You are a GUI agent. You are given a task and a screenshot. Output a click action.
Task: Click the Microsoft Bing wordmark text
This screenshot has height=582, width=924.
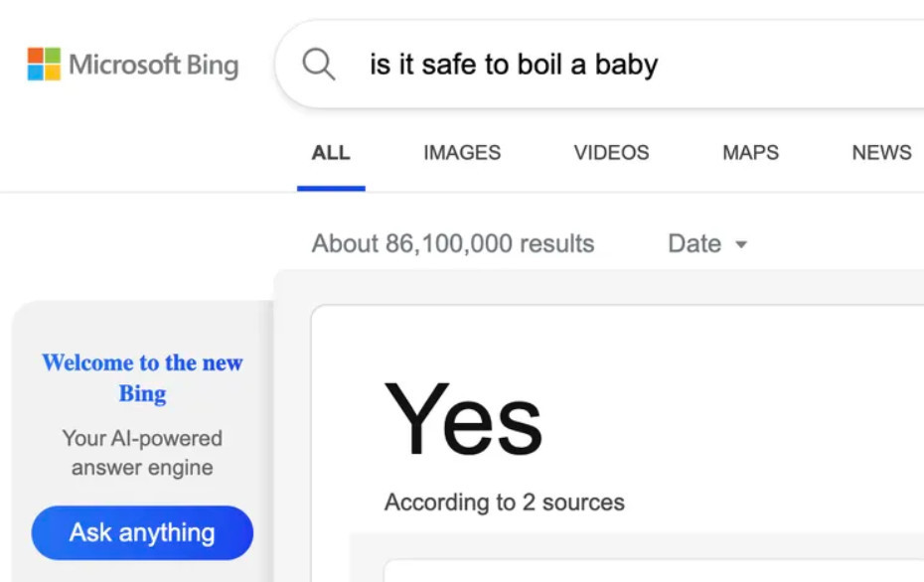[153, 66]
